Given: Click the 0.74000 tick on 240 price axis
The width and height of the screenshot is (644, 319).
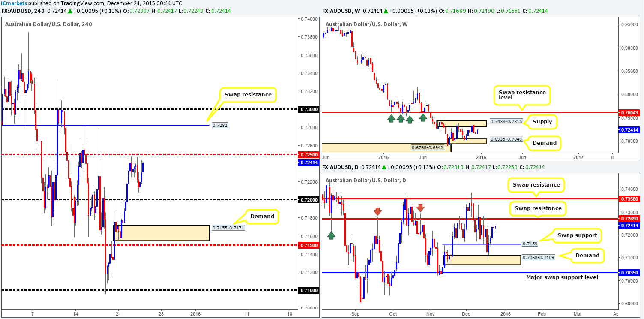Looking at the screenshot, I should pyautogui.click(x=308, y=19).
